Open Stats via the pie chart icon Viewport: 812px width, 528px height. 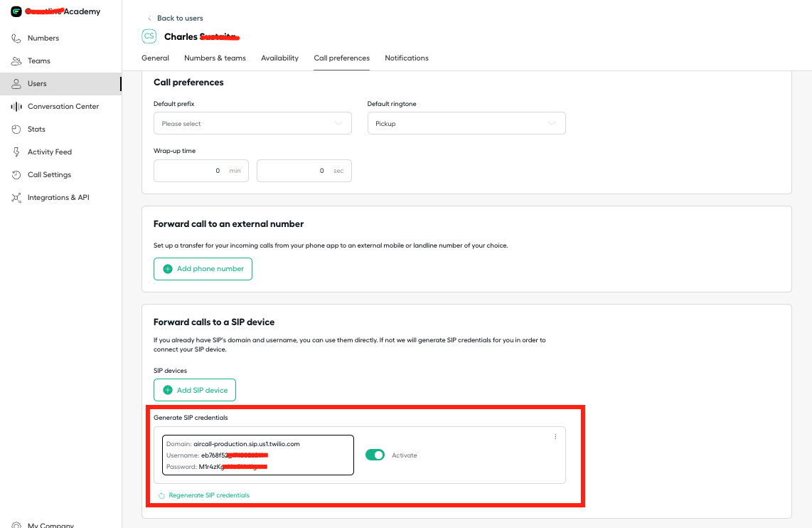16,130
